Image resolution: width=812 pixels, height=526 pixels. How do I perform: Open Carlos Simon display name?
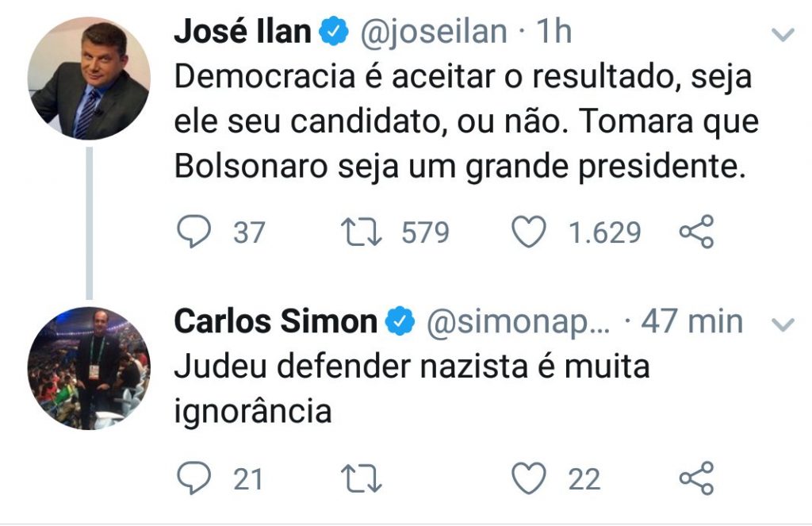(275, 321)
